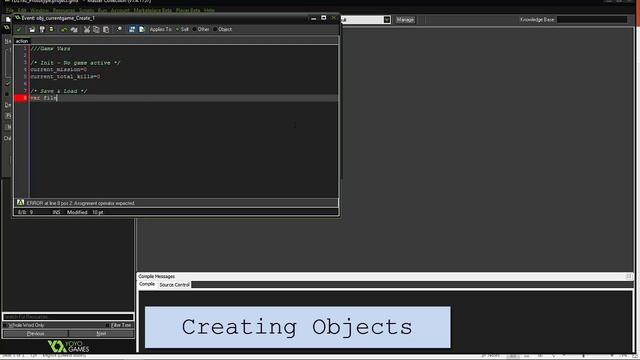Viewport: 640px width, 360px height.
Task: Click the comment line 'Save & Load'
Action: 58,91
